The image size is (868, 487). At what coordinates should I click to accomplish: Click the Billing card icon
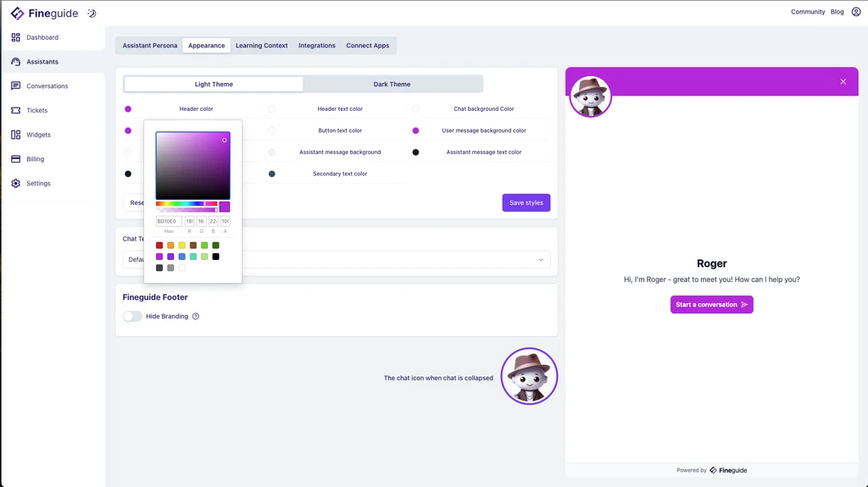tap(16, 159)
